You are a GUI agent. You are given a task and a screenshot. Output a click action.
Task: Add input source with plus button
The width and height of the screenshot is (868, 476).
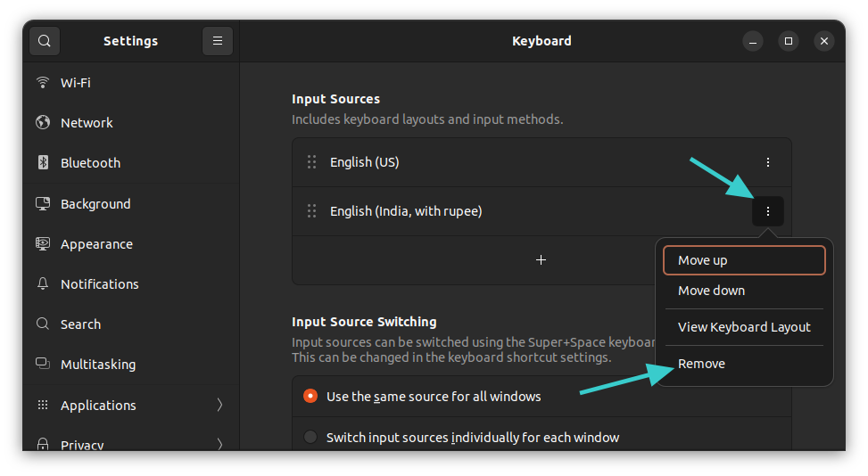tap(541, 260)
